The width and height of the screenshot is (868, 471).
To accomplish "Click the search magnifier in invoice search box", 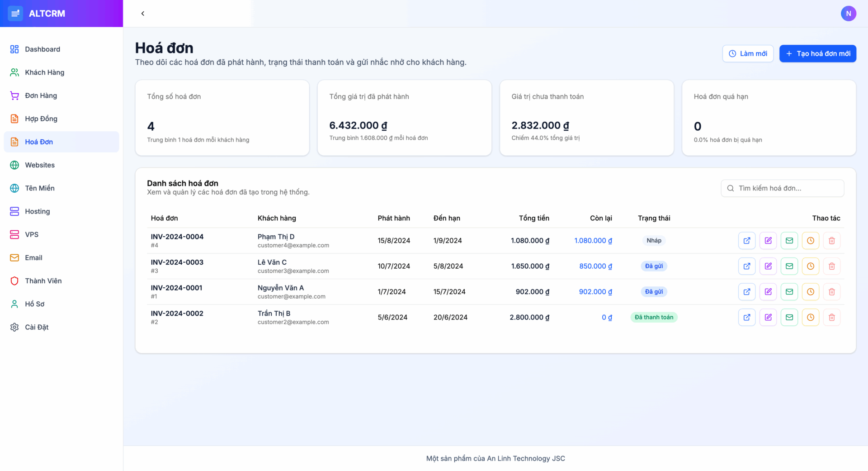I will [x=731, y=188].
